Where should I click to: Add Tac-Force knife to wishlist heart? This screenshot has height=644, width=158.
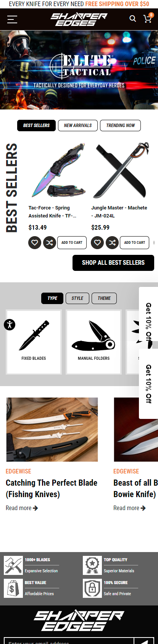tap(35, 243)
